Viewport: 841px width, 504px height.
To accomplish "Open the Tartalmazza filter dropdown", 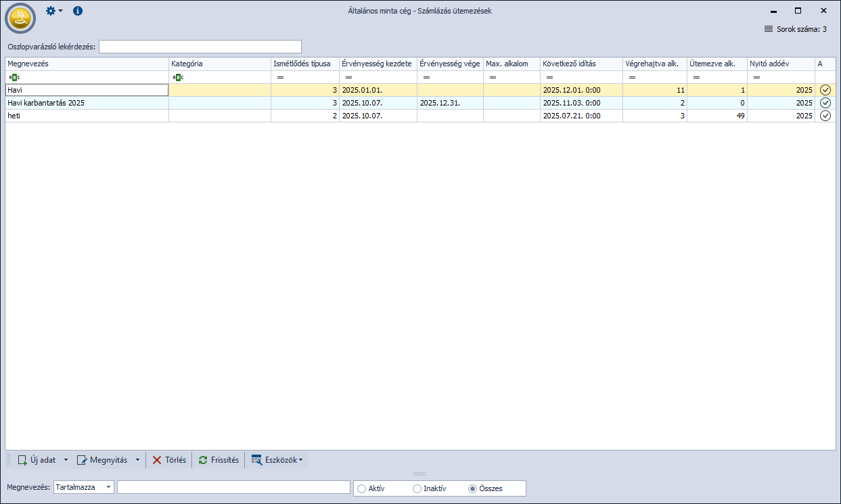I will tap(108, 488).
